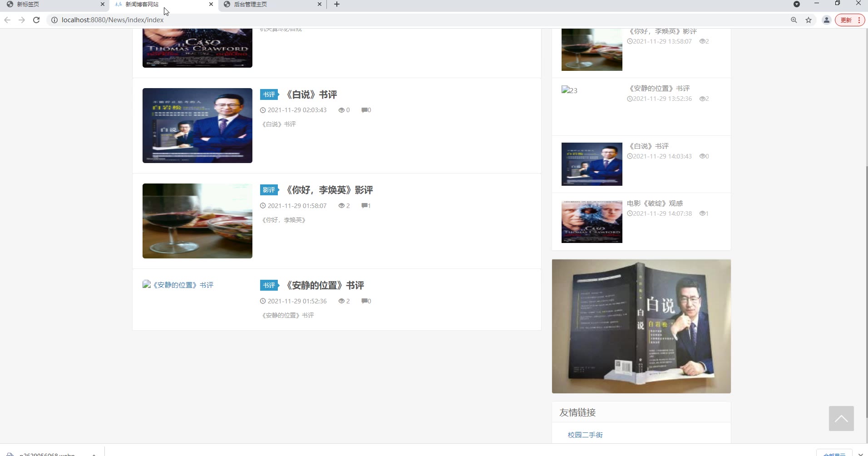
Task: Open the 《你好，李焕英》影评 article title
Action: [329, 190]
